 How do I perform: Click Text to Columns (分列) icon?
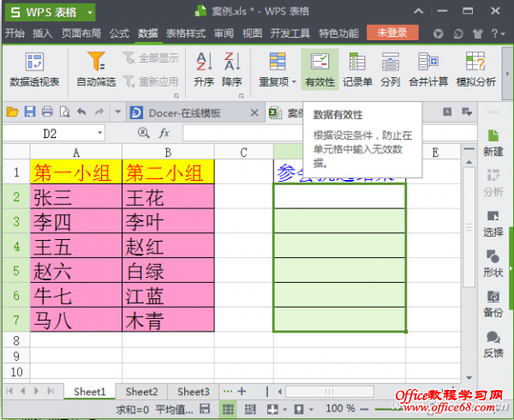point(391,70)
